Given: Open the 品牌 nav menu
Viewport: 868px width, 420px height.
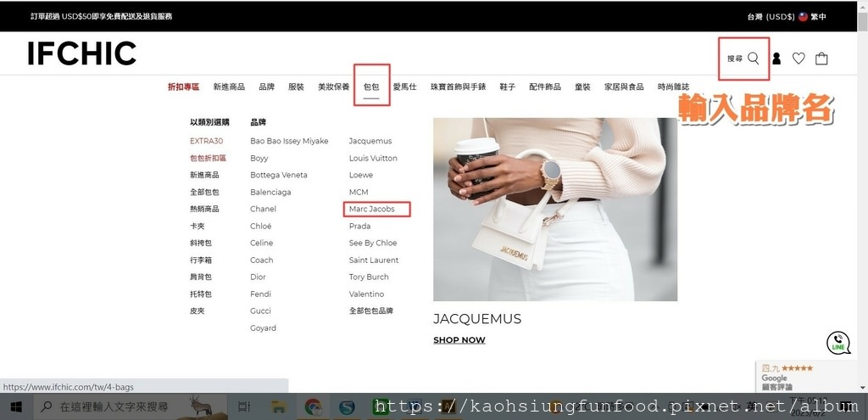Looking at the screenshot, I should (x=266, y=87).
